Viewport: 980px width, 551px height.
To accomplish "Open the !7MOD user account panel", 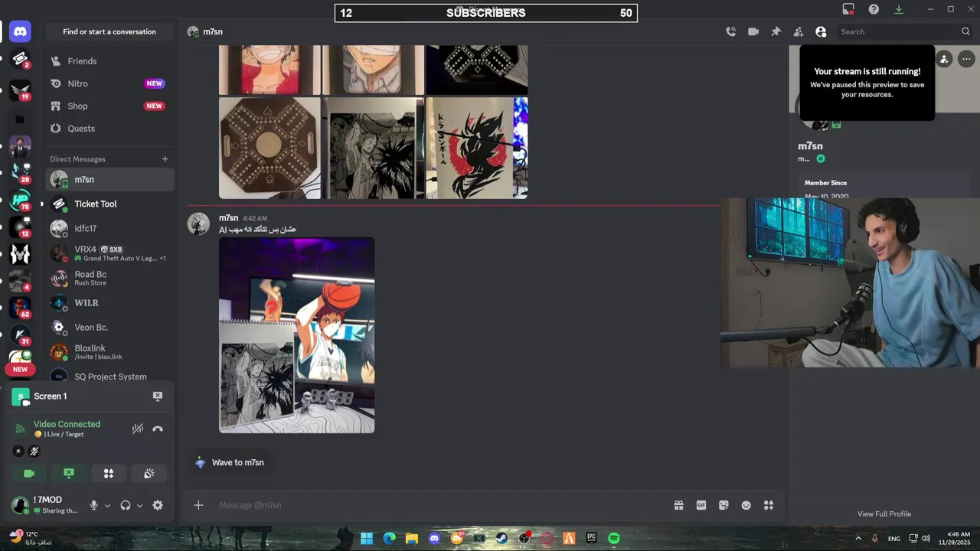I will click(46, 505).
